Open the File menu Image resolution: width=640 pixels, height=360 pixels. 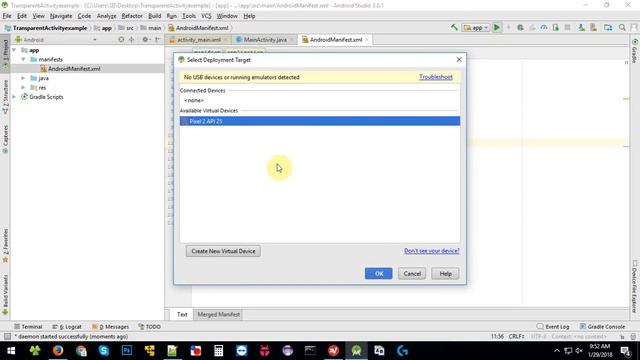7,16
